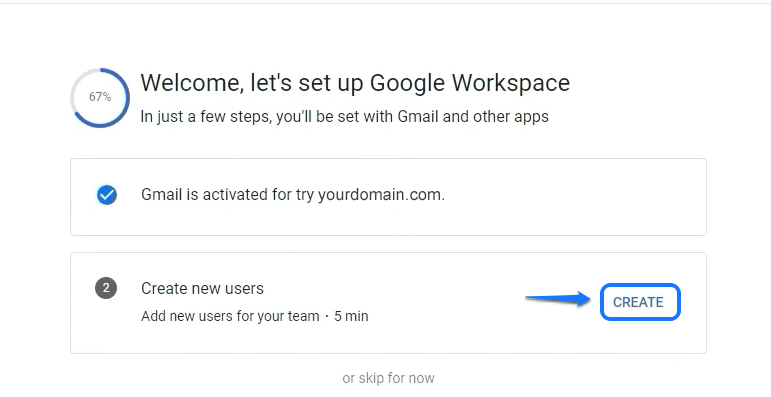Click the 'Welcome, let's set up' heading
Viewport: 771px width, 397px height.
click(x=252, y=83)
